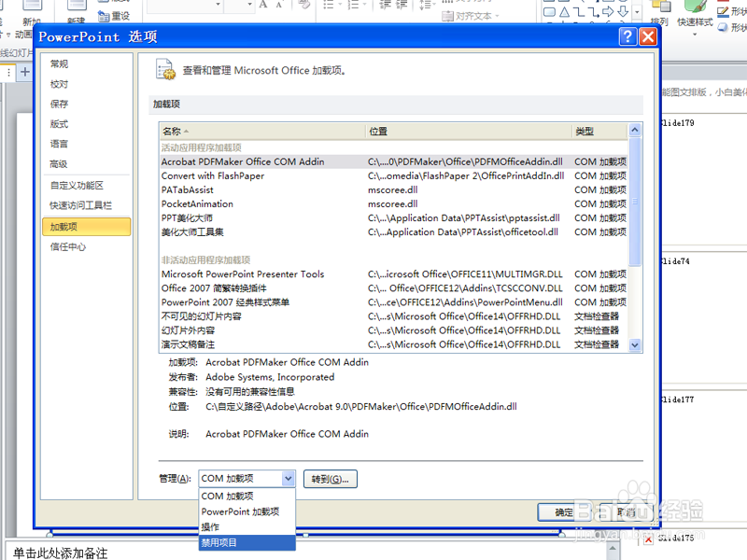Open the 自定义功能区 category
The width and height of the screenshot is (747, 560).
(x=77, y=185)
